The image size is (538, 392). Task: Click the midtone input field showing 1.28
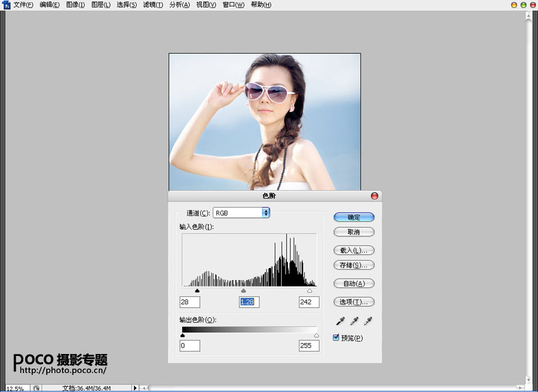click(249, 302)
